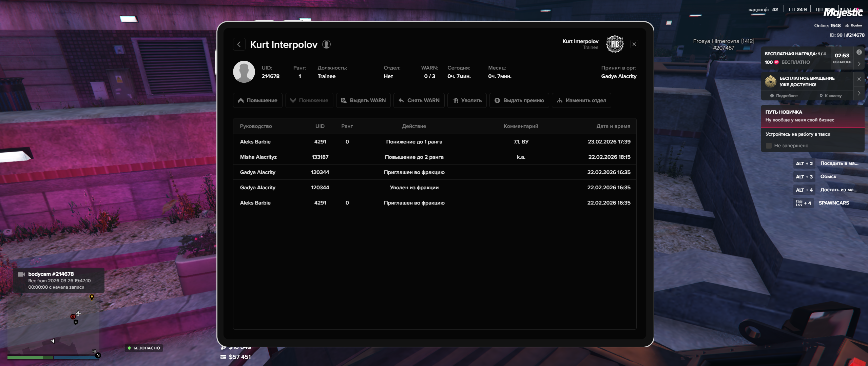
Task: Open the info icon on free reward card
Action: click(859, 52)
